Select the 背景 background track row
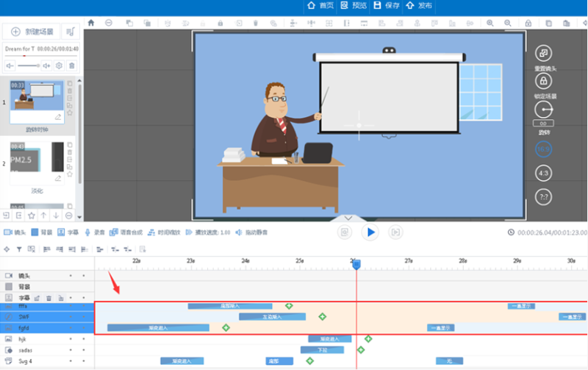Screen dimensions: 588x370 tap(47, 287)
